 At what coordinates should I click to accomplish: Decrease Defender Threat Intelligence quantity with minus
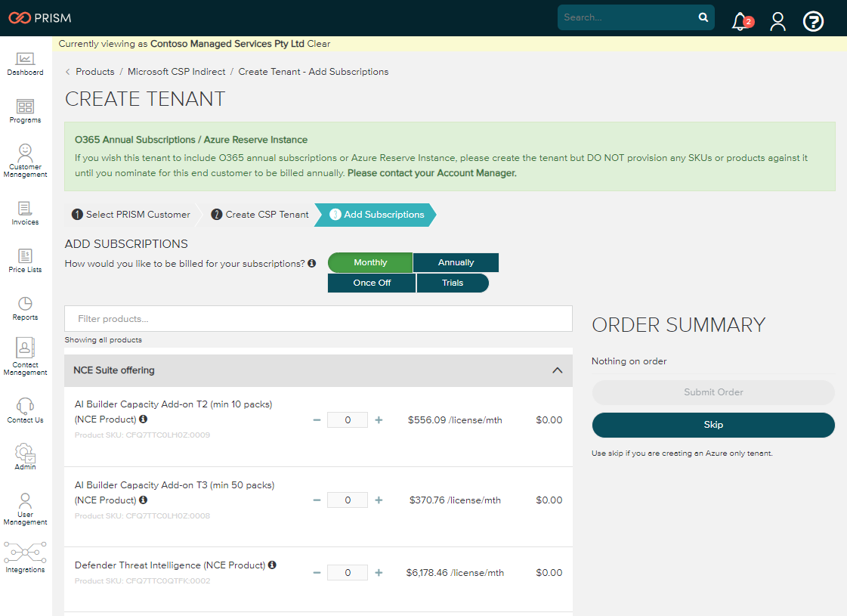(x=317, y=573)
